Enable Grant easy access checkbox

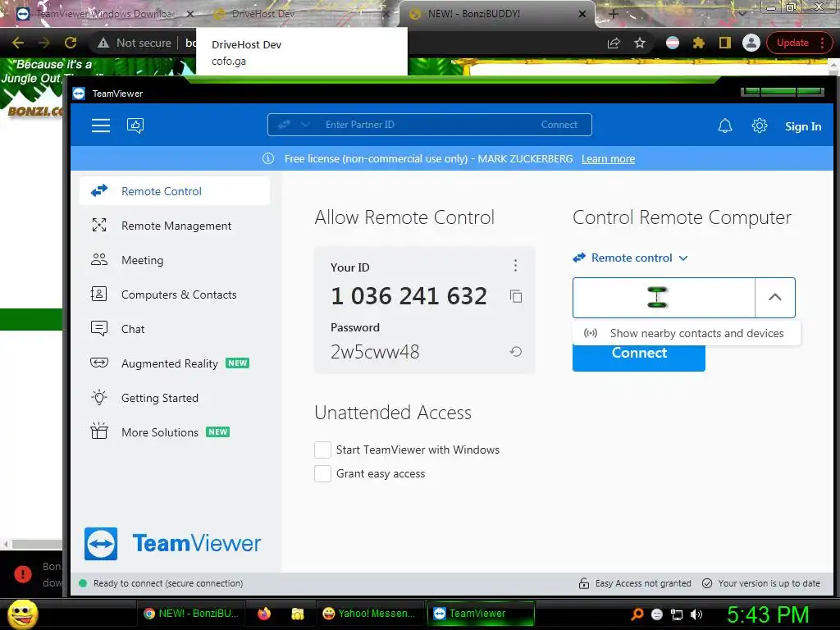point(322,473)
